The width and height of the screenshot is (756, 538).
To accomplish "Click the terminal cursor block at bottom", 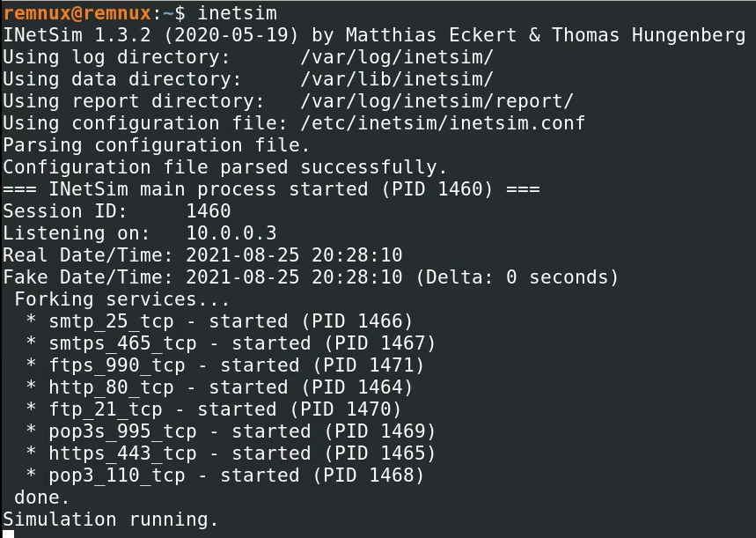I will click(8, 533).
